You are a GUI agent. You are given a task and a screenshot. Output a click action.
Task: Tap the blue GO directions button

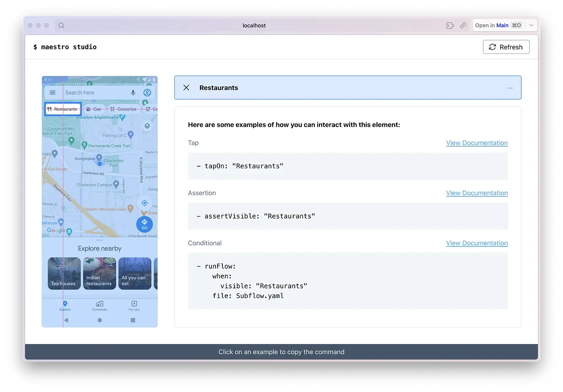(144, 224)
